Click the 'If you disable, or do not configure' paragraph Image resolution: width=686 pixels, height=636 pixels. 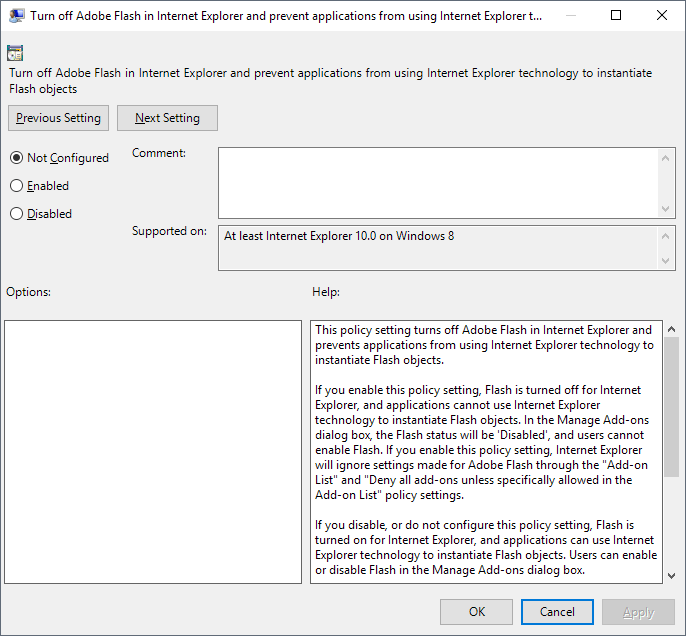[486, 547]
